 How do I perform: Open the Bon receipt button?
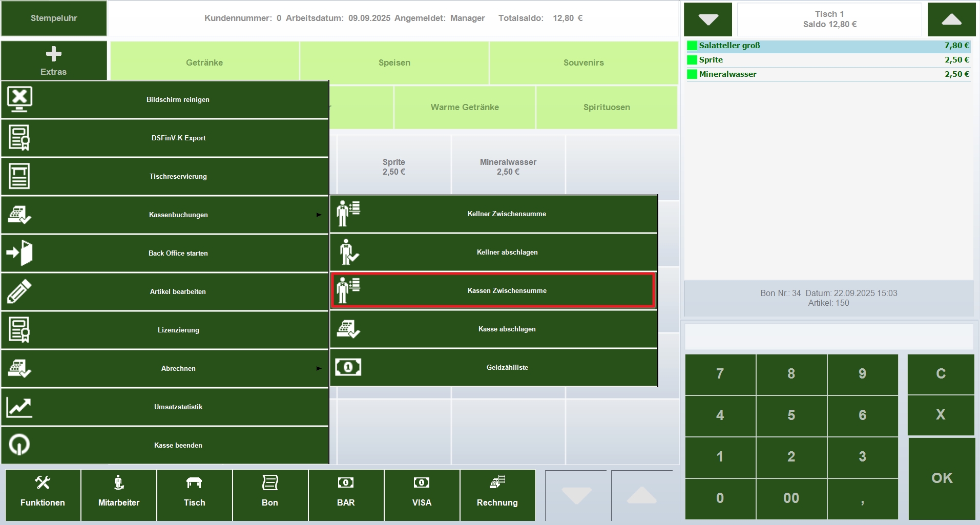[270, 495]
